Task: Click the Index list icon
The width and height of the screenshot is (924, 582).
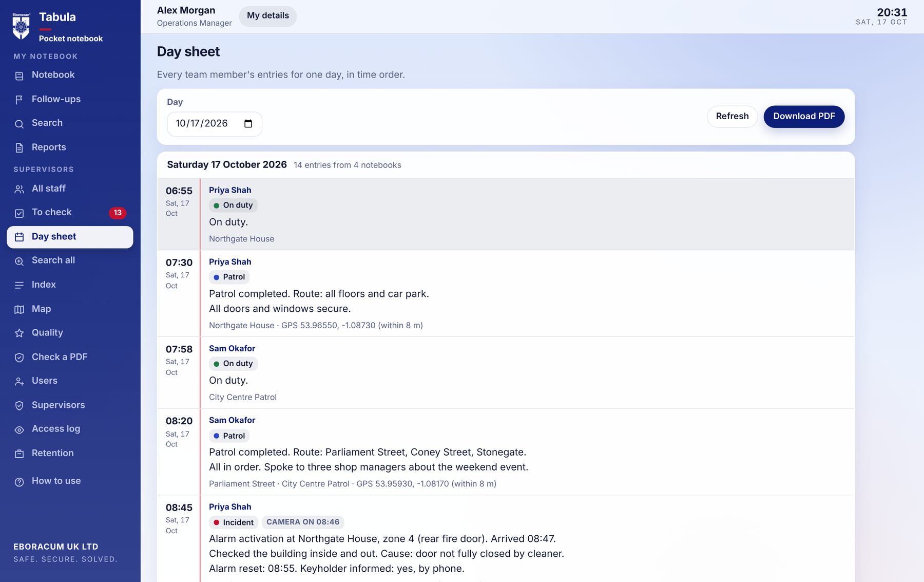Action: tap(20, 285)
